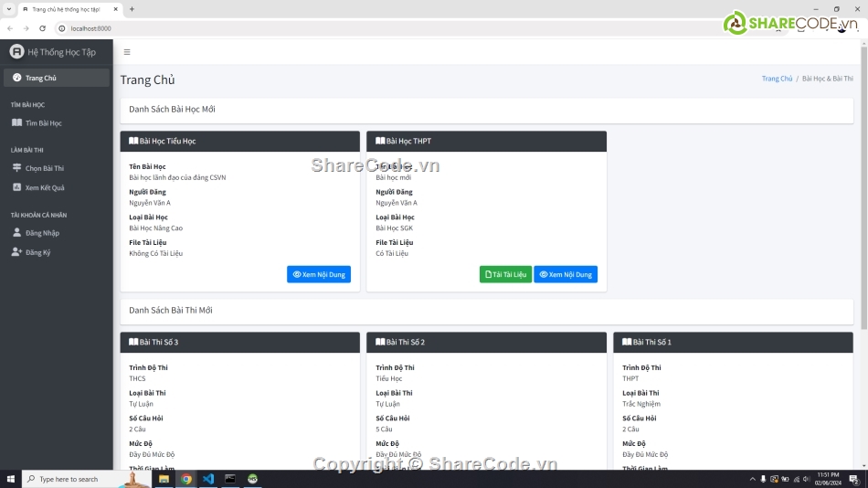Image resolution: width=868 pixels, height=488 pixels.
Task: Click the THCS level text
Action: point(137,378)
